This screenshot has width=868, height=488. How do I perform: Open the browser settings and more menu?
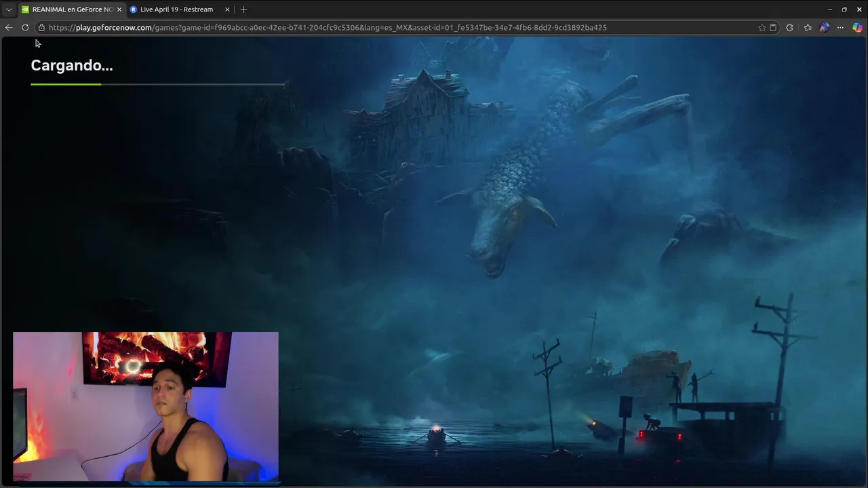click(840, 28)
